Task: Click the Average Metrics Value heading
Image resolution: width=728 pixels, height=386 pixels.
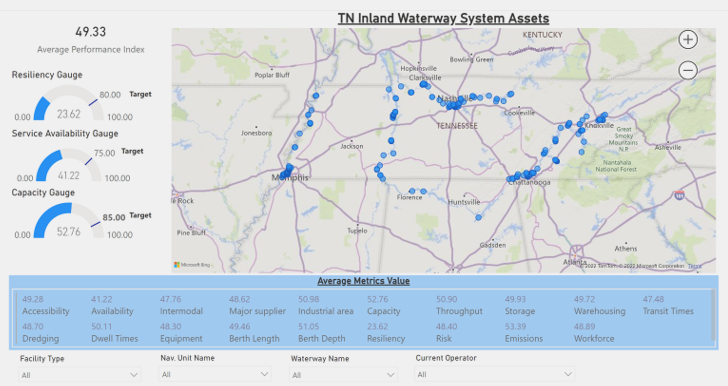Action: tap(364, 281)
